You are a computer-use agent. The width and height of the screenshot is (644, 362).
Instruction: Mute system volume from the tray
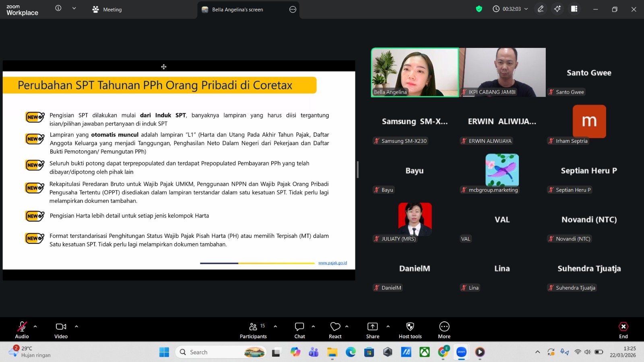[x=586, y=352]
